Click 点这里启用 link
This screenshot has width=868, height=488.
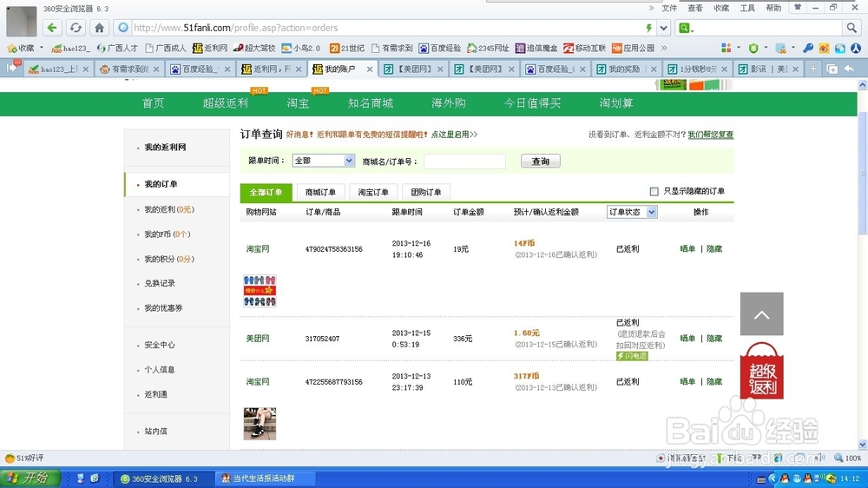pyautogui.click(x=454, y=135)
